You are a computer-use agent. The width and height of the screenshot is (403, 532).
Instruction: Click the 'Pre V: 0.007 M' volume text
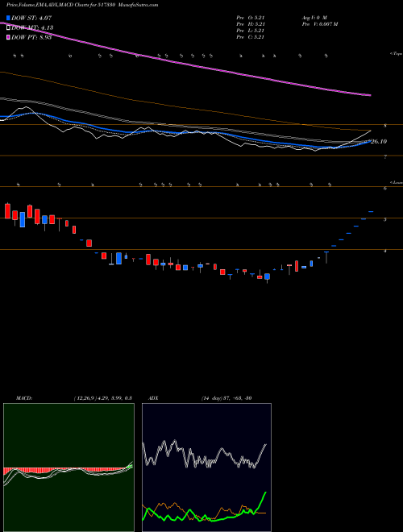coord(319,24)
